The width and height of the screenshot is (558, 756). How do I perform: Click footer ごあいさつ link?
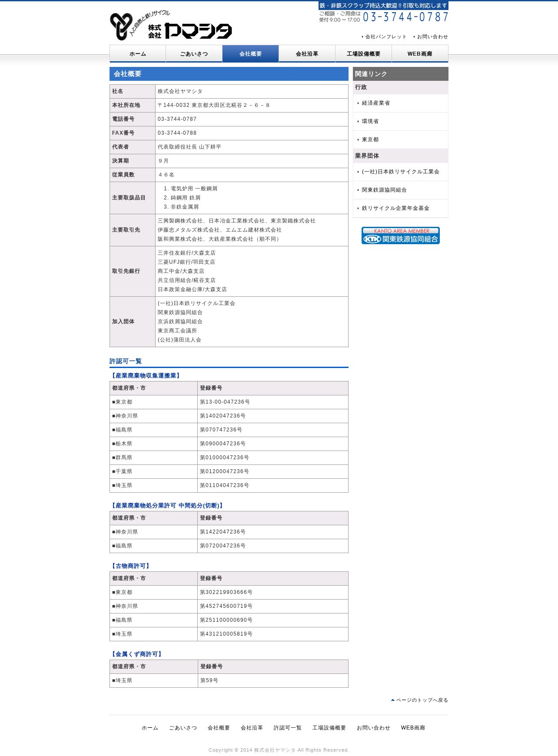point(183,728)
